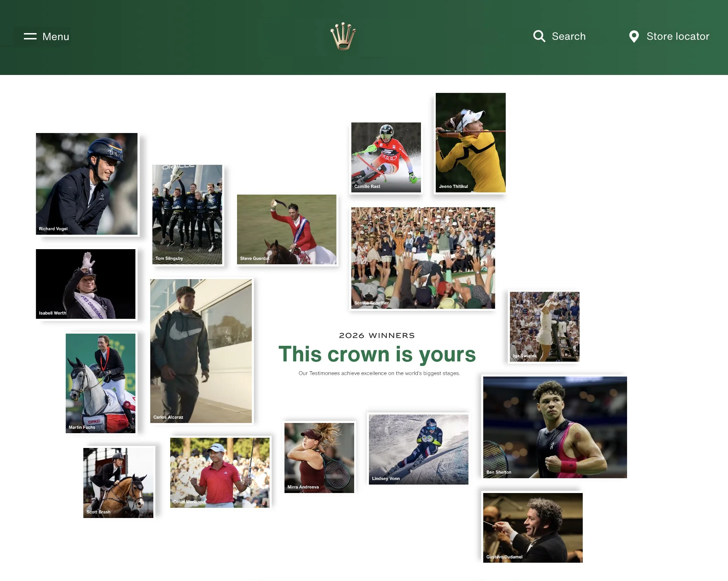Click the Isabell Werth thumbnail
728x581 pixels.
click(85, 284)
